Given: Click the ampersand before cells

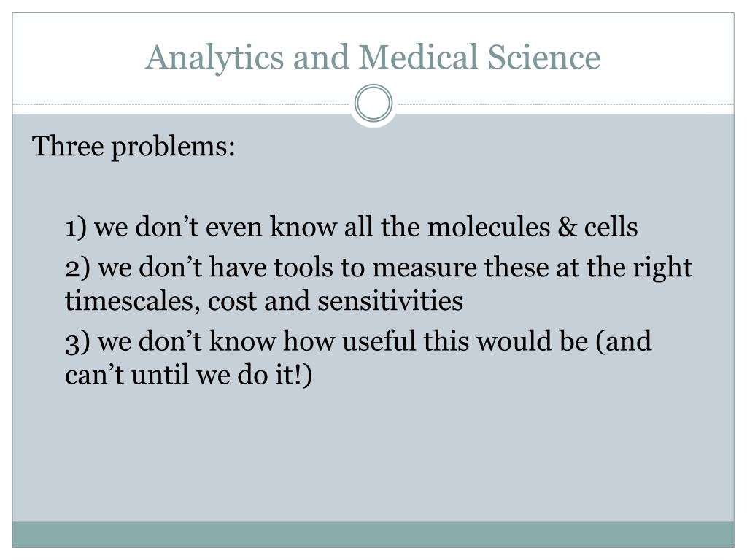Looking at the screenshot, I should click(x=567, y=227).
